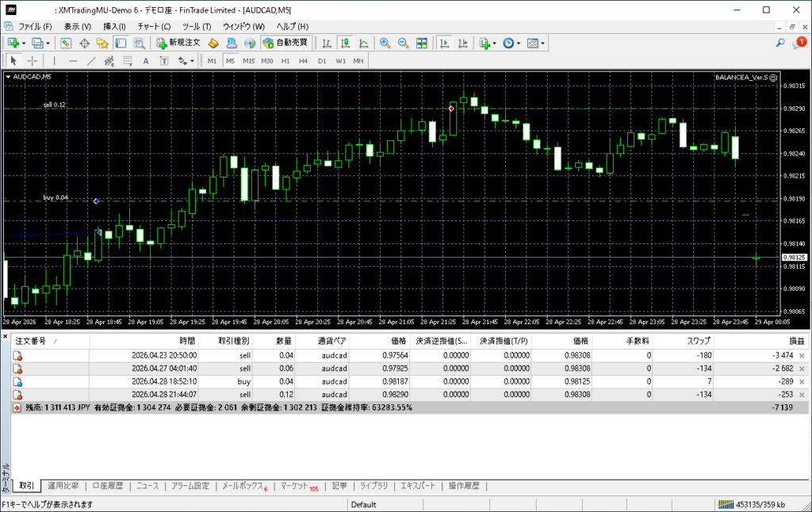The height and width of the screenshot is (512, 812).
Task: Select the text label tool (A)
Action: [x=145, y=60]
